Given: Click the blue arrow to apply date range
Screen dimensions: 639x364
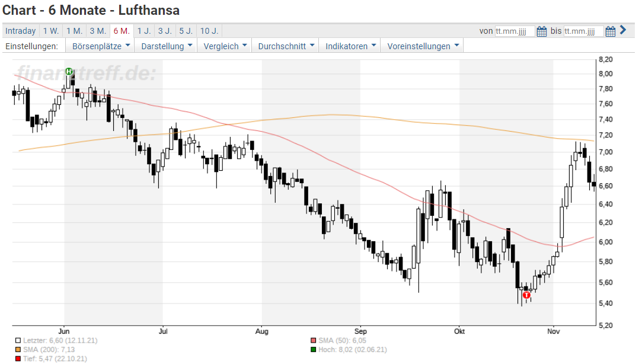Looking at the screenshot, I should coord(622,30).
